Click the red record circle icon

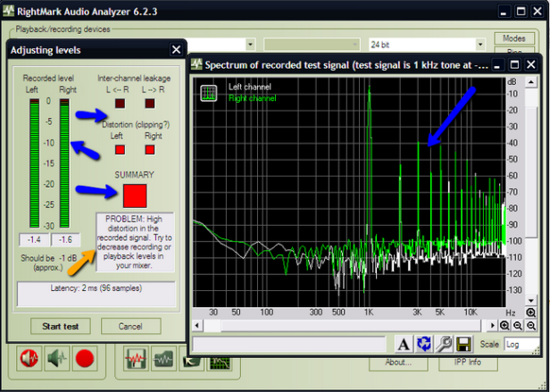point(85,360)
